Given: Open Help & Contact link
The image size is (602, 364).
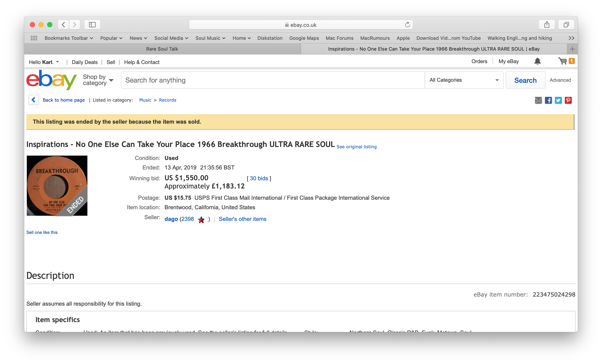Looking at the screenshot, I should point(142,62).
